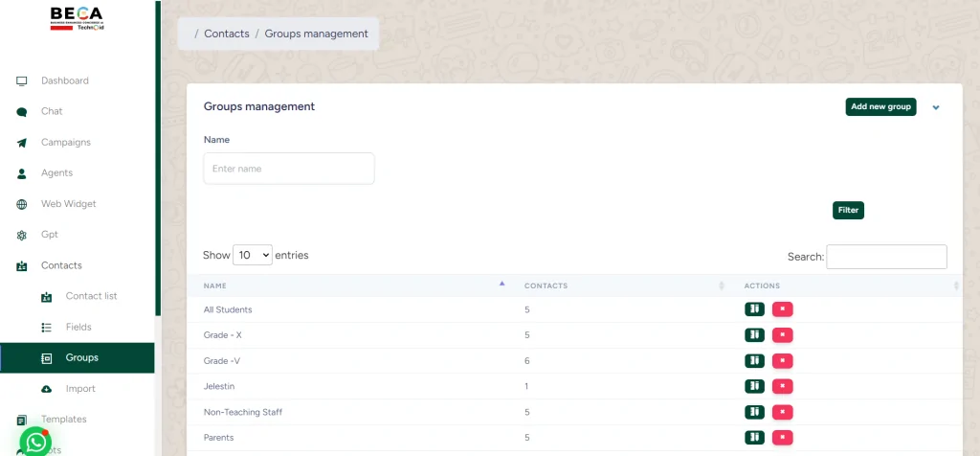Click the Web Widget globe icon

coord(21,204)
